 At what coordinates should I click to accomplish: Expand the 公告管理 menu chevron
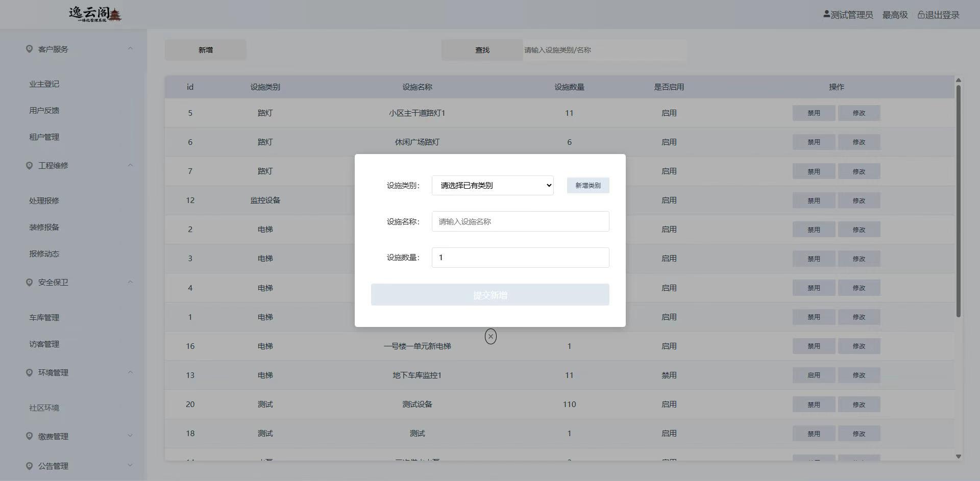130,465
